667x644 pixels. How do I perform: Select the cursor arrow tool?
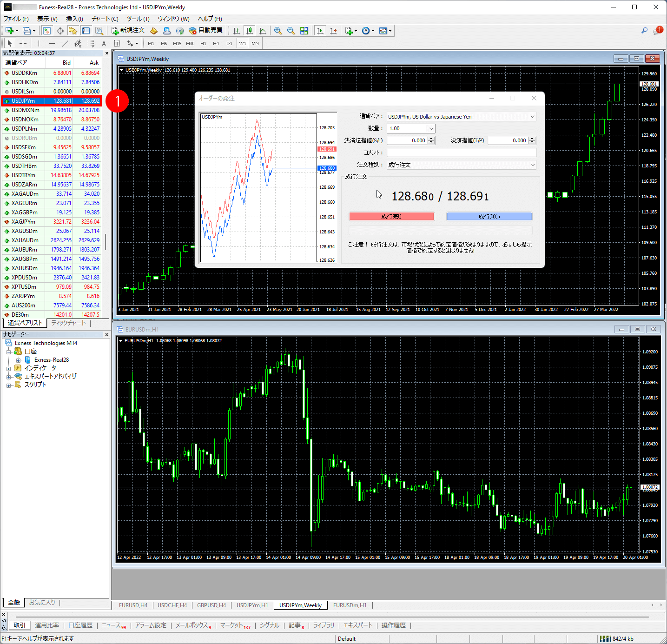[x=10, y=43]
